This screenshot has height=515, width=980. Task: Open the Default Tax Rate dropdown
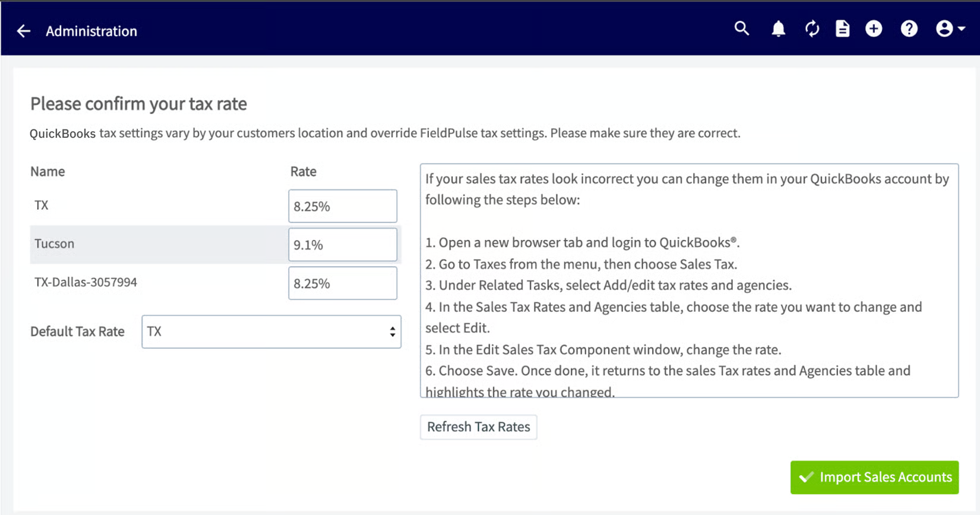click(x=271, y=331)
